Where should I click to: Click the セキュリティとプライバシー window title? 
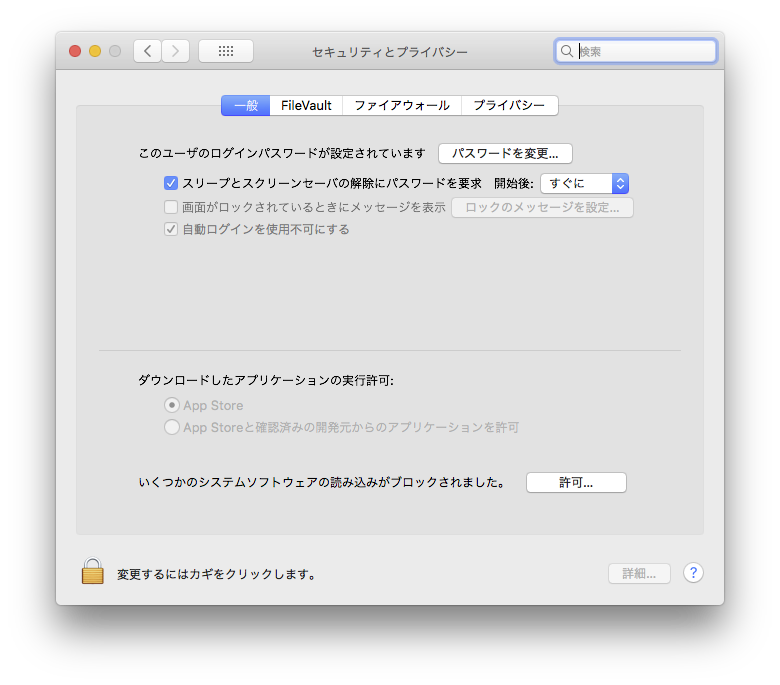point(390,52)
